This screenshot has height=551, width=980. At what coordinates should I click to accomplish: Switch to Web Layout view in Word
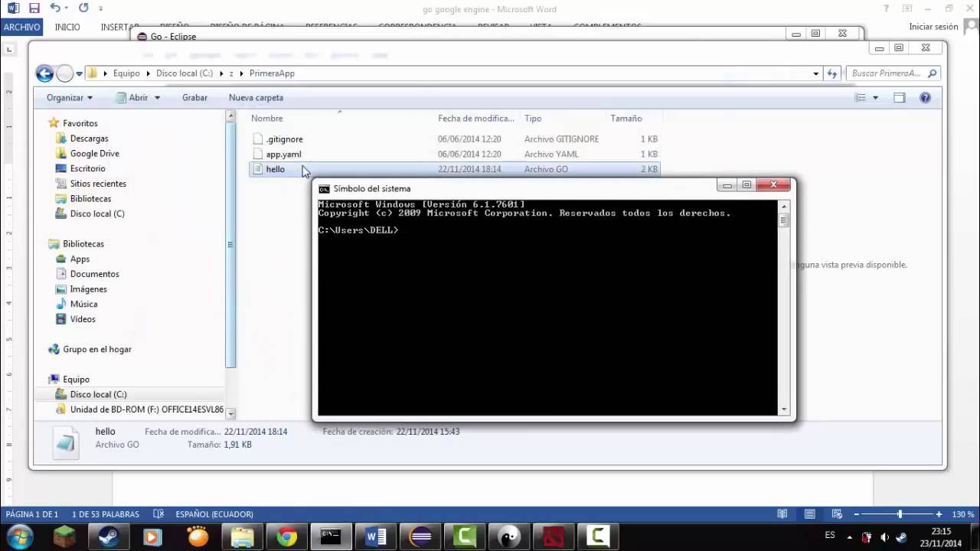click(837, 514)
